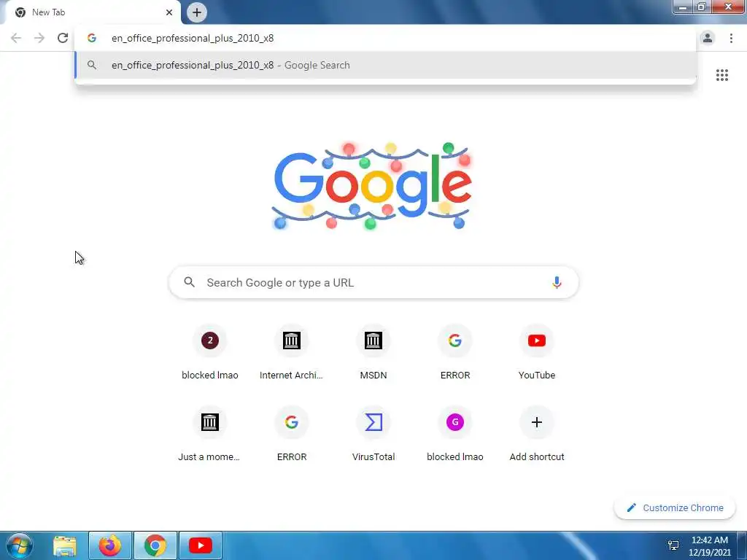Open Windows Explorer from the taskbar

point(65,545)
